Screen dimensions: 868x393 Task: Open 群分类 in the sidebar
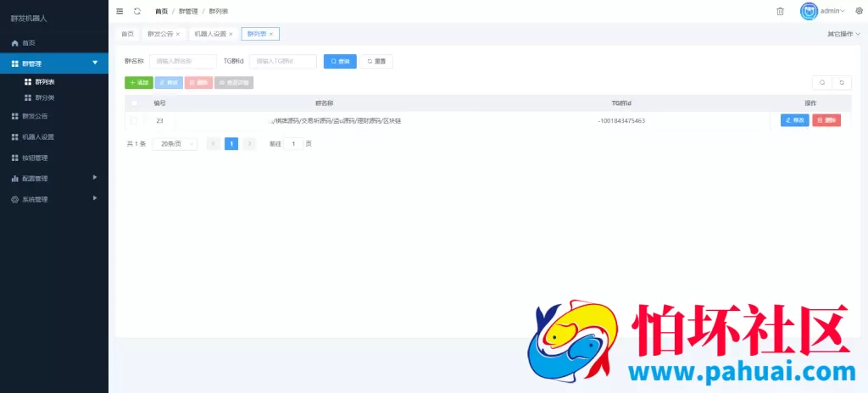pos(45,97)
